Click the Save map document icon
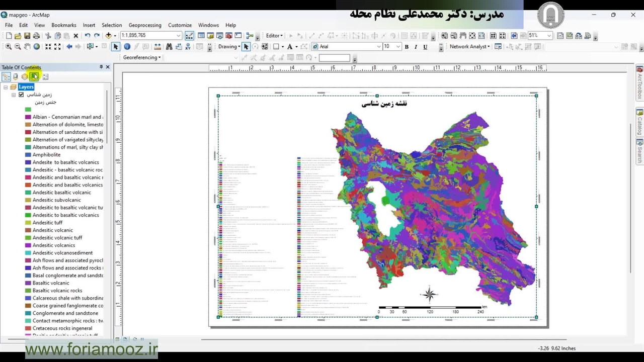This screenshot has width=644, height=362. (27, 36)
